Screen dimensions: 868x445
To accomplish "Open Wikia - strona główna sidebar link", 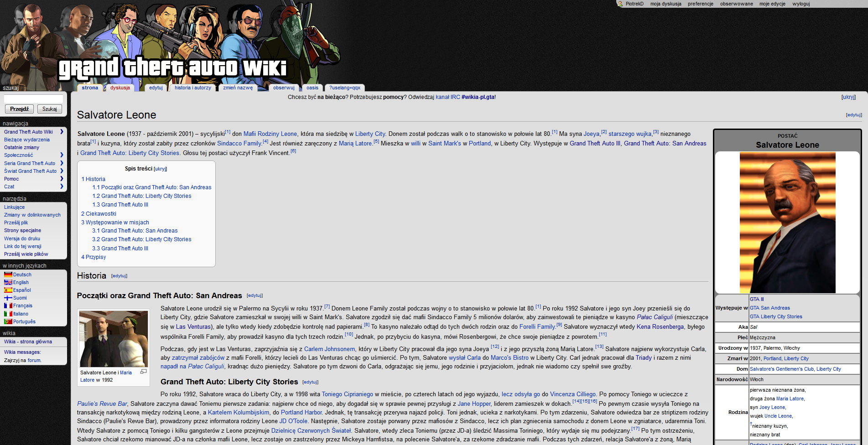I will (28, 342).
